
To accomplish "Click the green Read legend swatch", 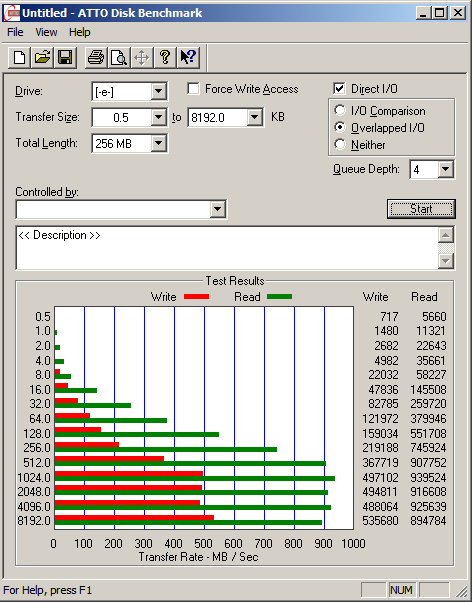I will tap(280, 296).
